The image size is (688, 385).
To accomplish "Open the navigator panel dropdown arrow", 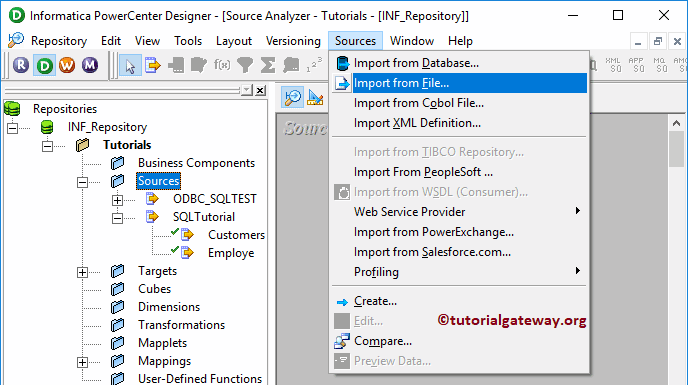I will (x=247, y=90).
